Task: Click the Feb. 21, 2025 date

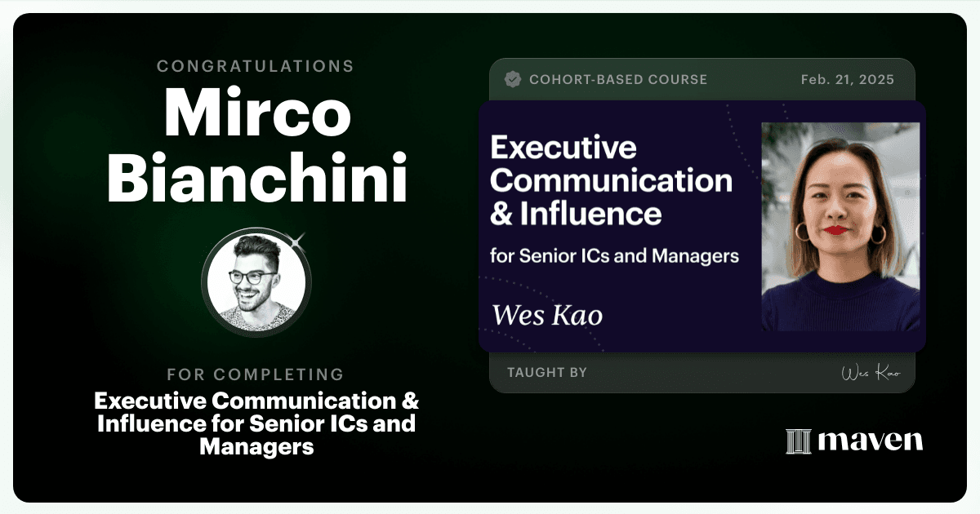Action: tap(847, 80)
